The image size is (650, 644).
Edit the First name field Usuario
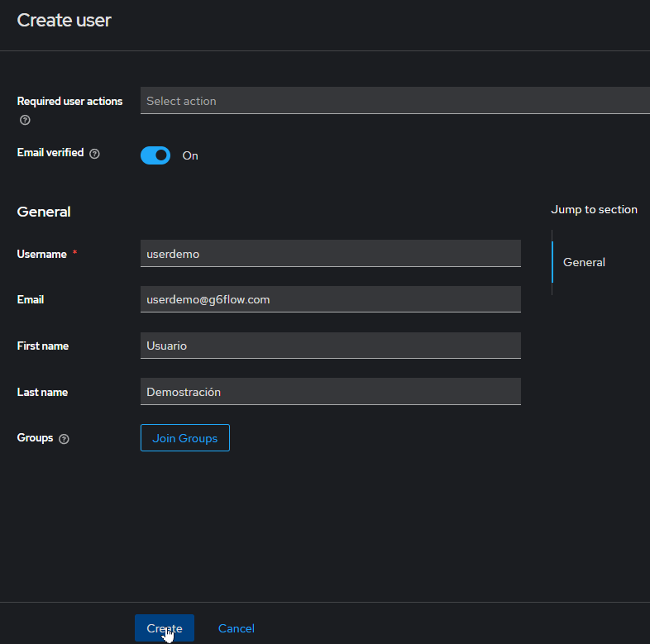[x=331, y=346]
